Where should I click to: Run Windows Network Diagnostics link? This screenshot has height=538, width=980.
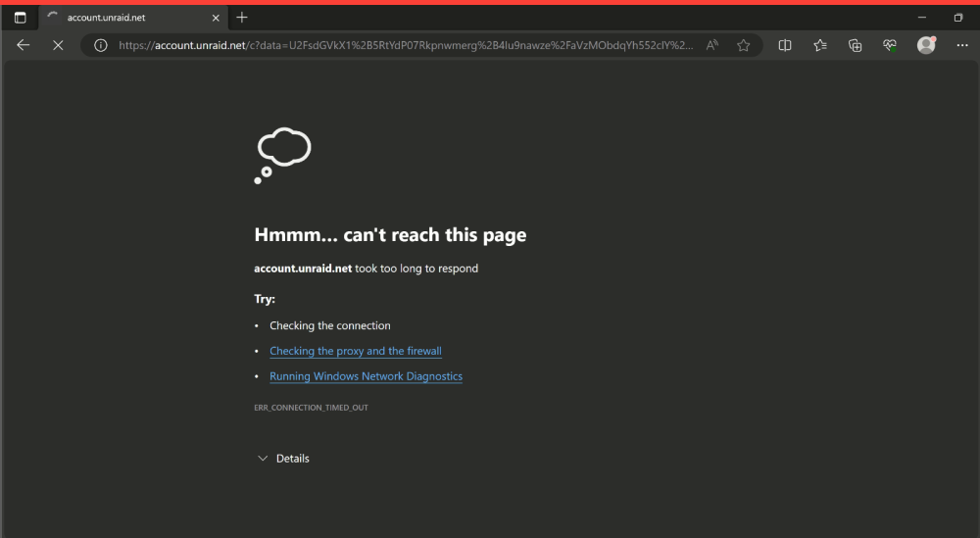click(x=366, y=376)
